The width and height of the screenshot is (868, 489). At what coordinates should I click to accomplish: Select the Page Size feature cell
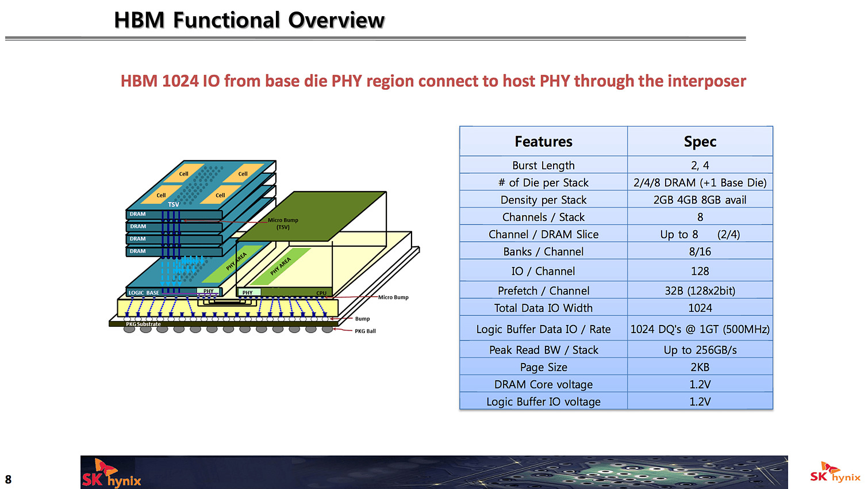(x=543, y=368)
